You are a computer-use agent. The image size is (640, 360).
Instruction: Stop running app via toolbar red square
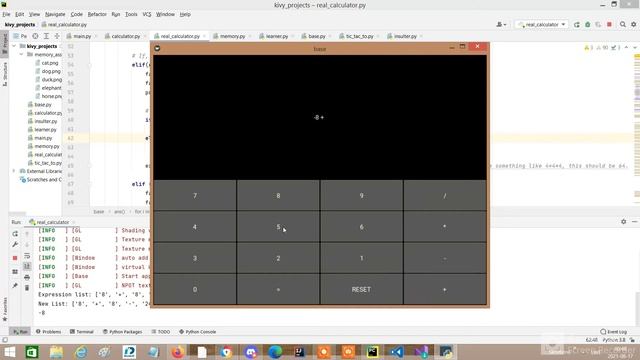point(609,24)
